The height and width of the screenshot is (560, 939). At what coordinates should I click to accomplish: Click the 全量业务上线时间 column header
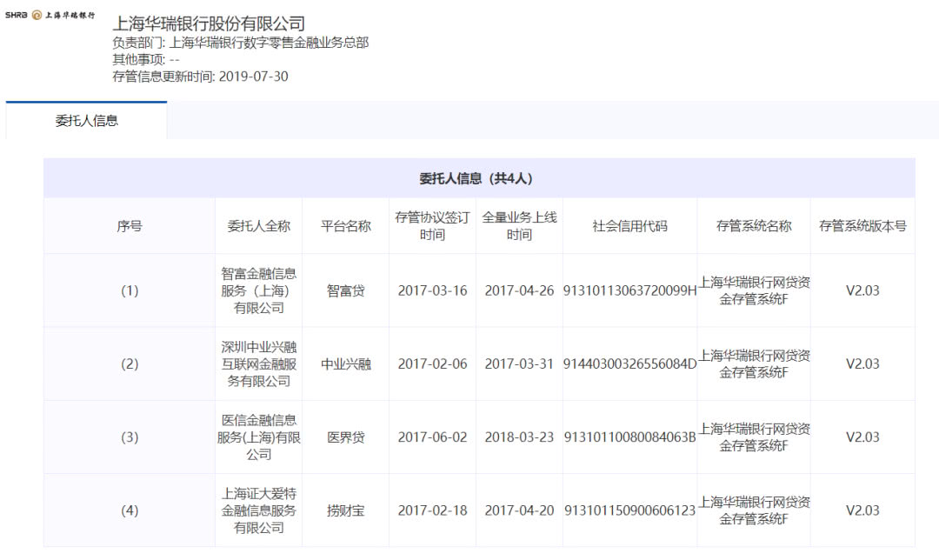(519, 226)
